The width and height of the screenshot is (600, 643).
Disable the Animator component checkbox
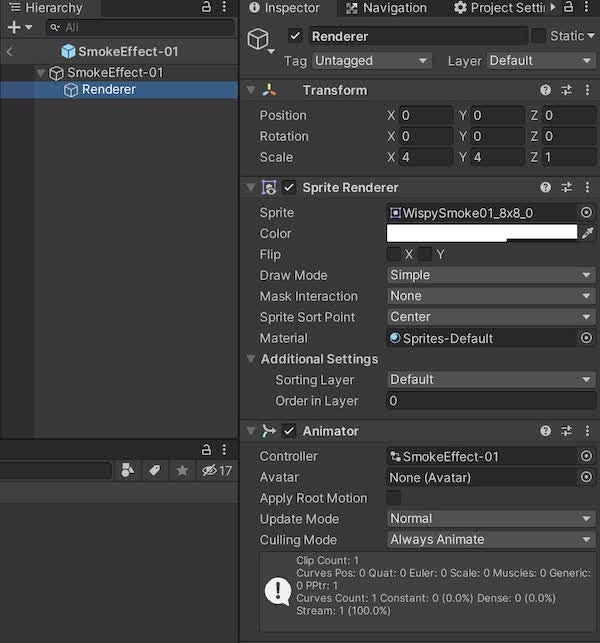click(x=289, y=431)
